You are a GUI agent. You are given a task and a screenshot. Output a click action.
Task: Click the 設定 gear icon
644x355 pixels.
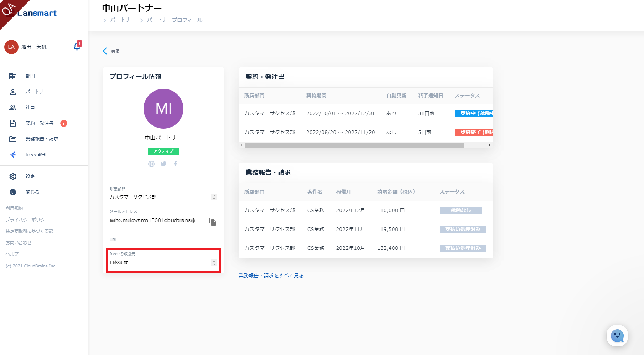click(x=13, y=176)
